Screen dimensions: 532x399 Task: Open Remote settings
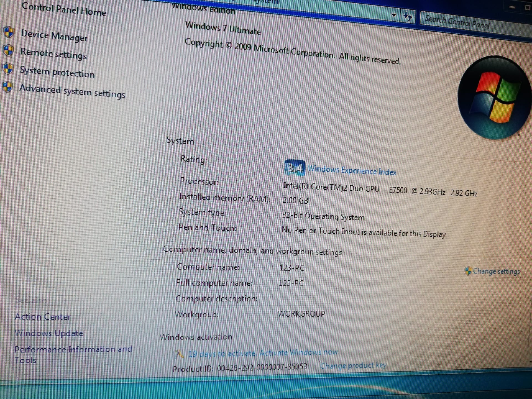pos(54,53)
